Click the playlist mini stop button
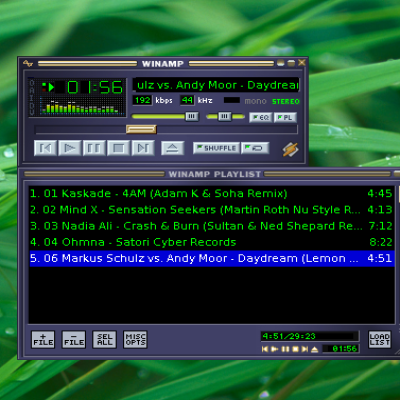Viewport: 400px width, 400px height. 295,349
